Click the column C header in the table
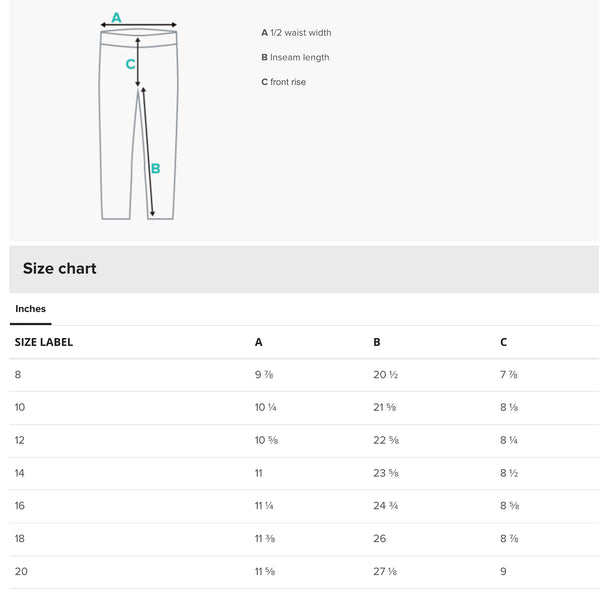Viewport: 600px width, 600px height. click(504, 342)
